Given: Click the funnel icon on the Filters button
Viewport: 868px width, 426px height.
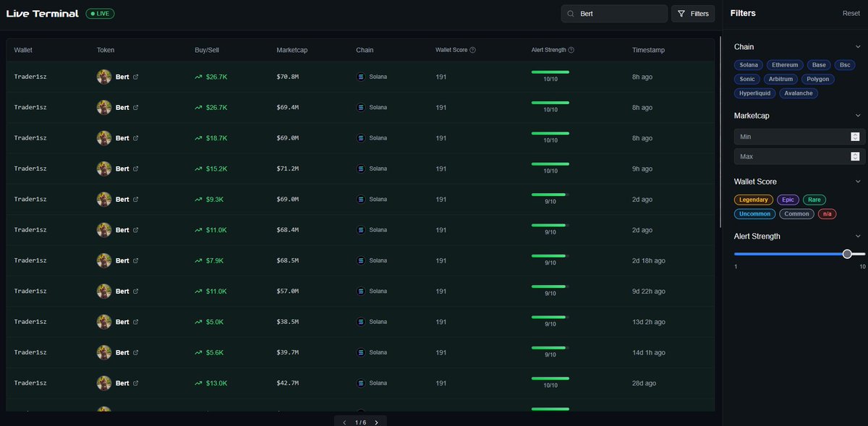Looking at the screenshot, I should click(x=681, y=13).
